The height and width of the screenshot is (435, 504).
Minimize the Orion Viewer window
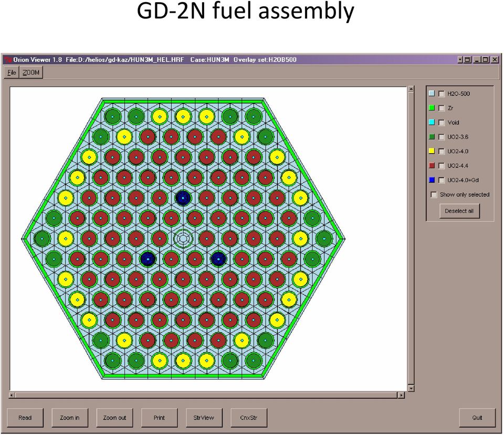477,60
